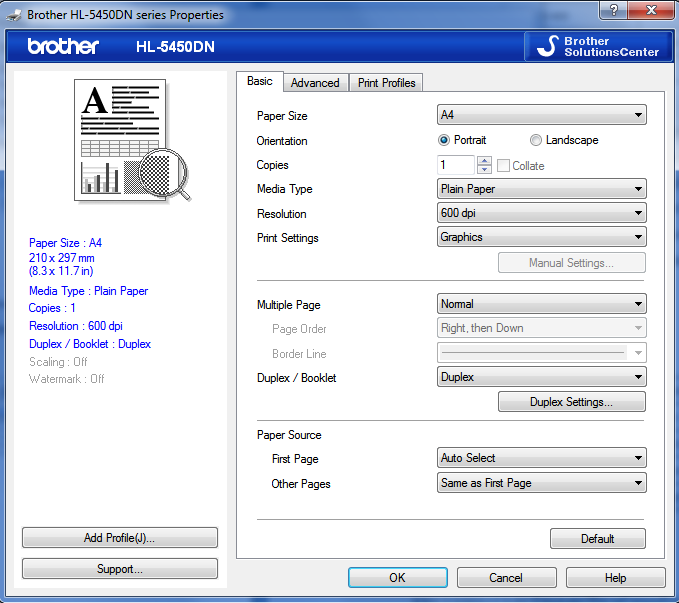
Task: Open the Media Type dropdown
Action: [542, 189]
